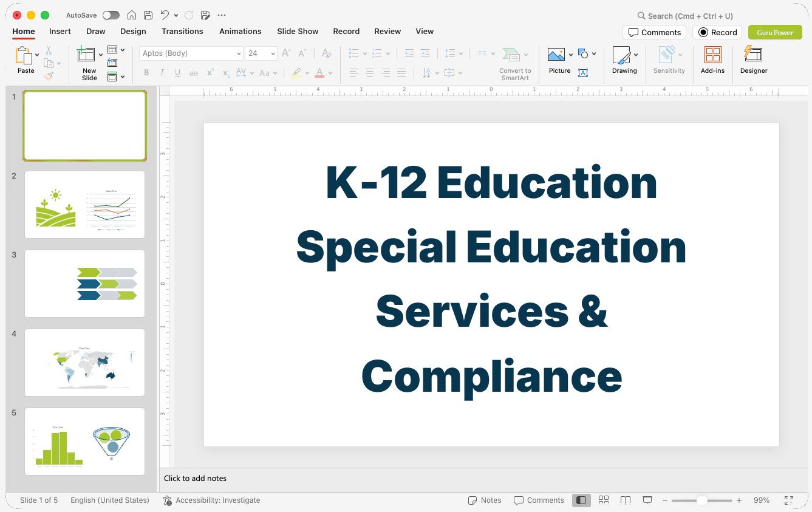Increase the list indent level
The image size is (812, 512).
point(425,53)
